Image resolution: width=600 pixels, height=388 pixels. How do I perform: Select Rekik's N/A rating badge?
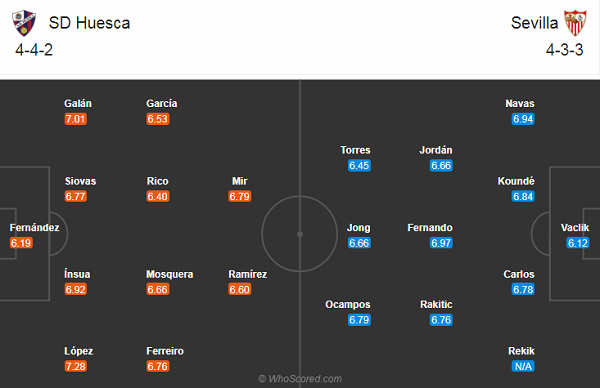(x=523, y=366)
